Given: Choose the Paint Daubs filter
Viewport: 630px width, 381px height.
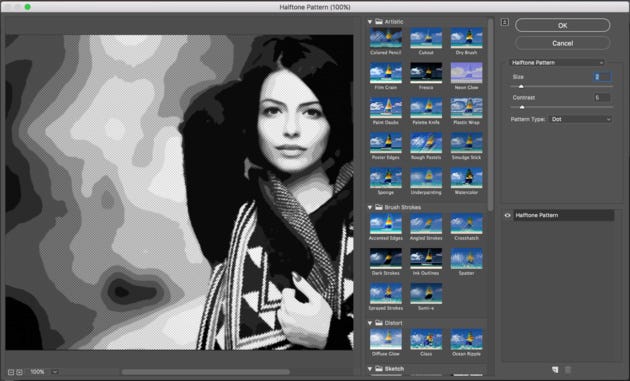Looking at the screenshot, I should [x=386, y=108].
